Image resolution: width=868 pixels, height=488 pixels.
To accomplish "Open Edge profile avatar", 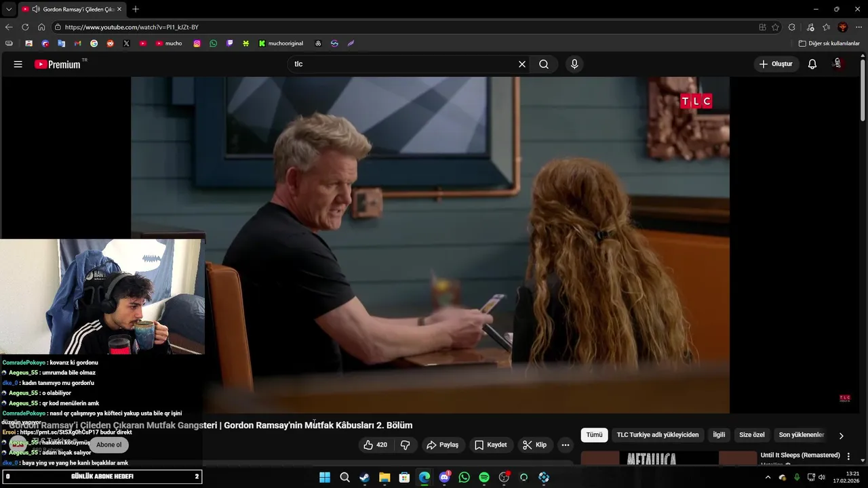I will (843, 27).
